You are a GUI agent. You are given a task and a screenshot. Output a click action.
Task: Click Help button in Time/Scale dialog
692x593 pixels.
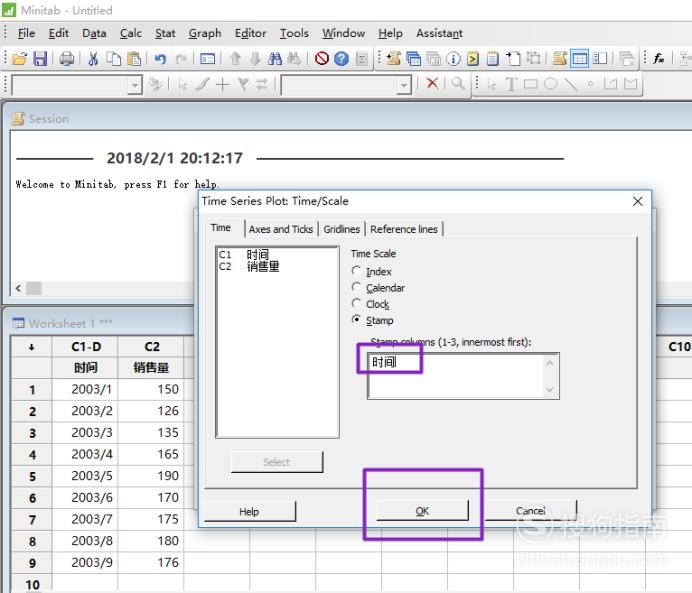coord(249,511)
